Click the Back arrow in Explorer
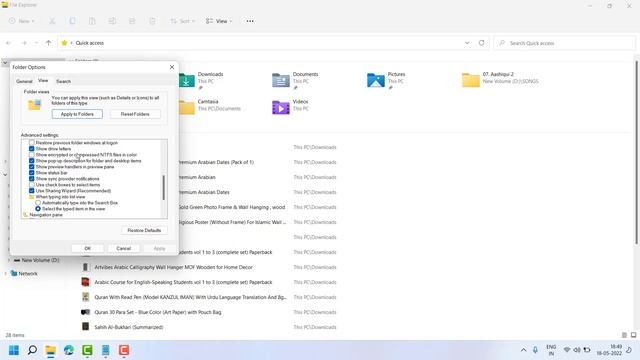Viewport: 640px width, 360px height. click(9, 43)
